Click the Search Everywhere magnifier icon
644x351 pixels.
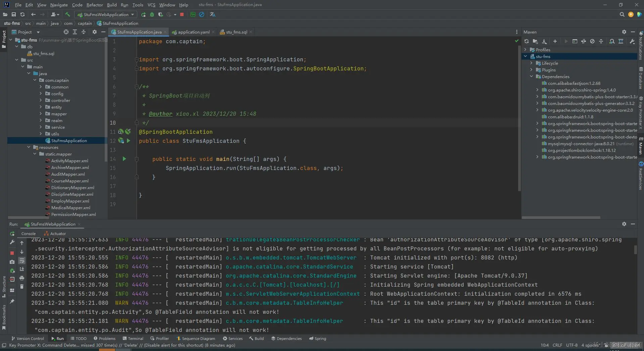click(622, 14)
